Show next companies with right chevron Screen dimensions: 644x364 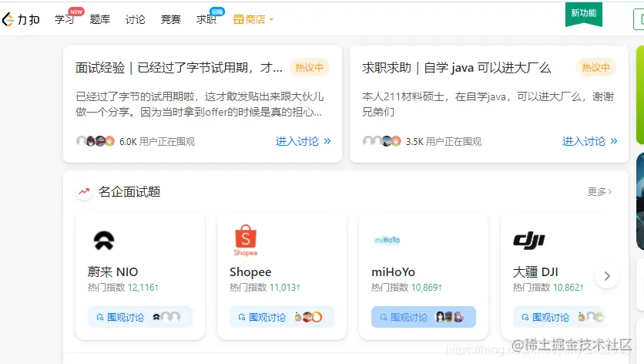[607, 276]
